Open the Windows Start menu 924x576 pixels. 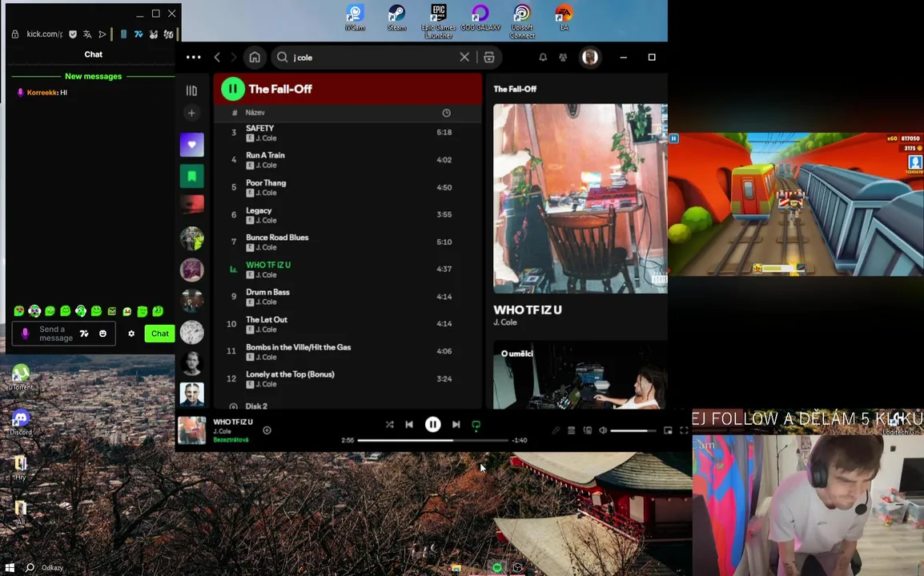click(10, 568)
